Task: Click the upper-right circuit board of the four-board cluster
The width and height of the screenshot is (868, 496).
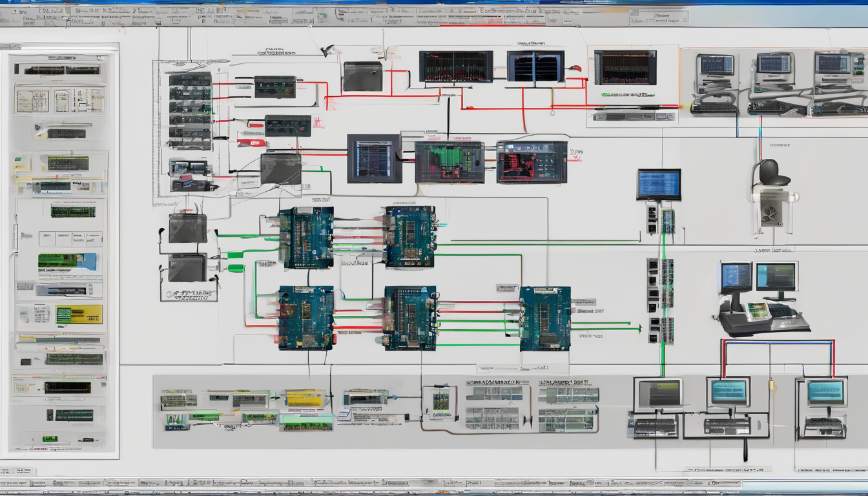Action: pos(410,236)
